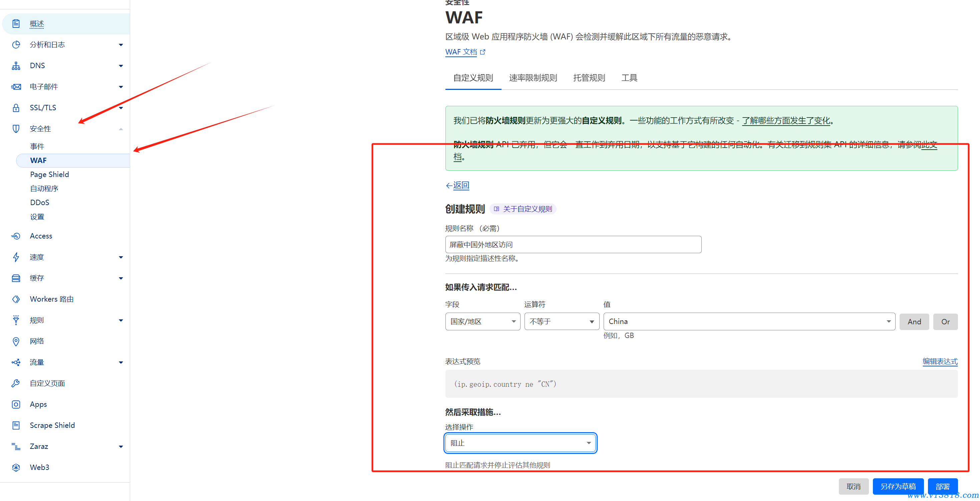The width and height of the screenshot is (980, 501).
Task: Click the DNS network icon in sidebar
Action: point(16,66)
